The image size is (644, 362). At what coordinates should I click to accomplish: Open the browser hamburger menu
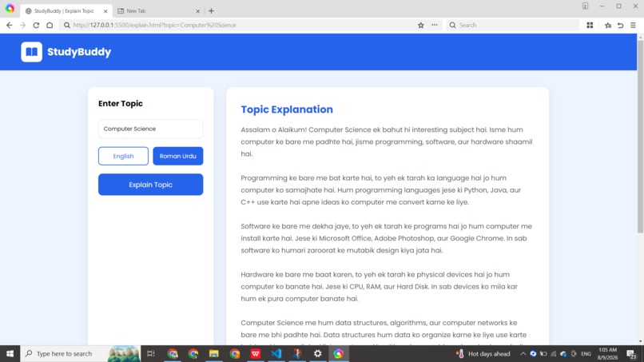pyautogui.click(x=633, y=25)
